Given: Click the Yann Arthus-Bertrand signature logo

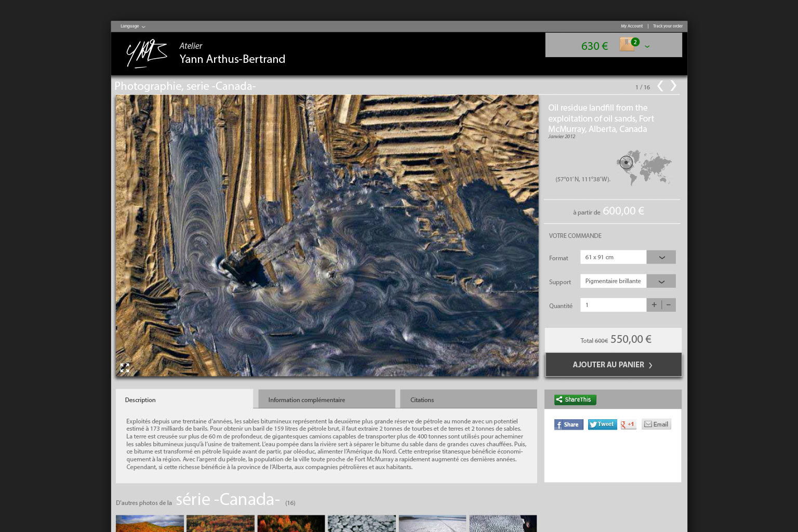Looking at the screenshot, I should [x=147, y=54].
